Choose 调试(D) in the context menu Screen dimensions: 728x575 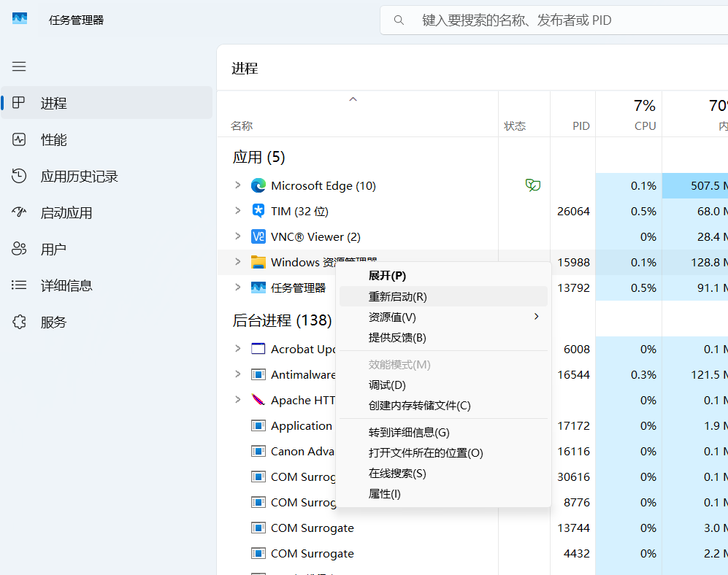pyautogui.click(x=443, y=385)
